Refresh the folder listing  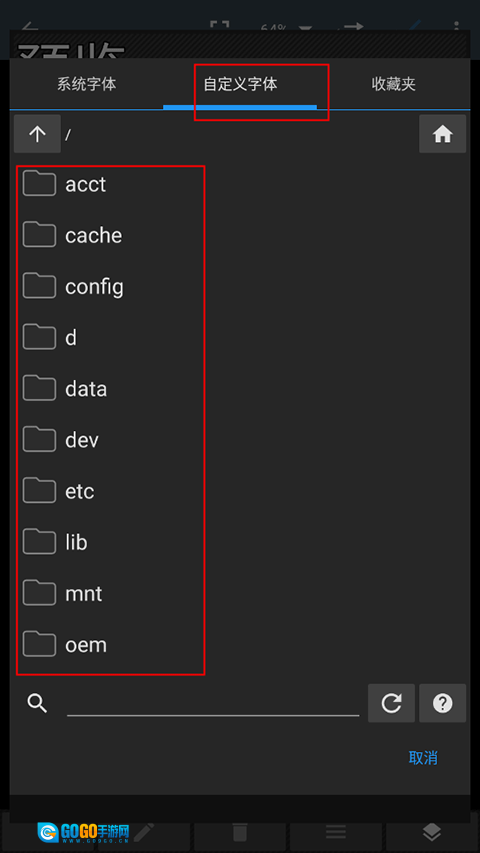391,703
